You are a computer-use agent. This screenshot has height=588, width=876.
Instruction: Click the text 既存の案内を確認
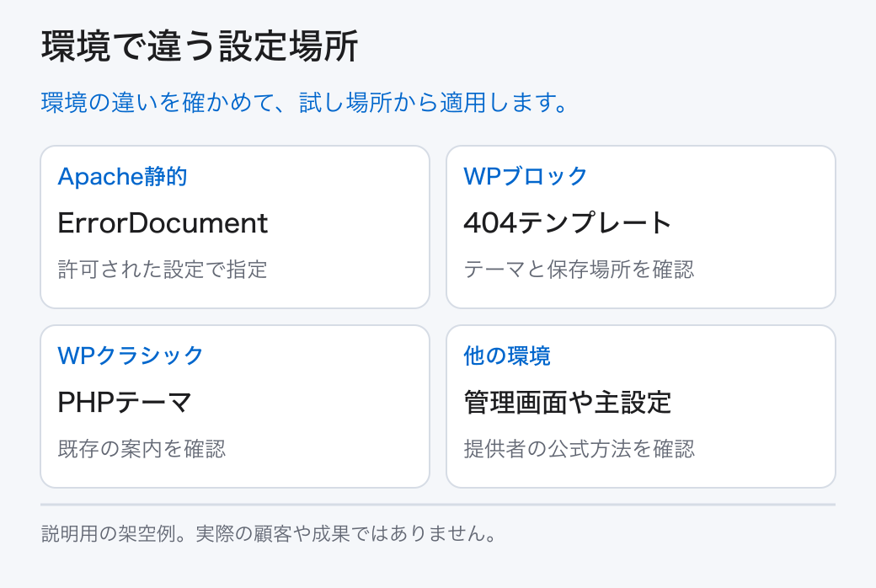(142, 449)
